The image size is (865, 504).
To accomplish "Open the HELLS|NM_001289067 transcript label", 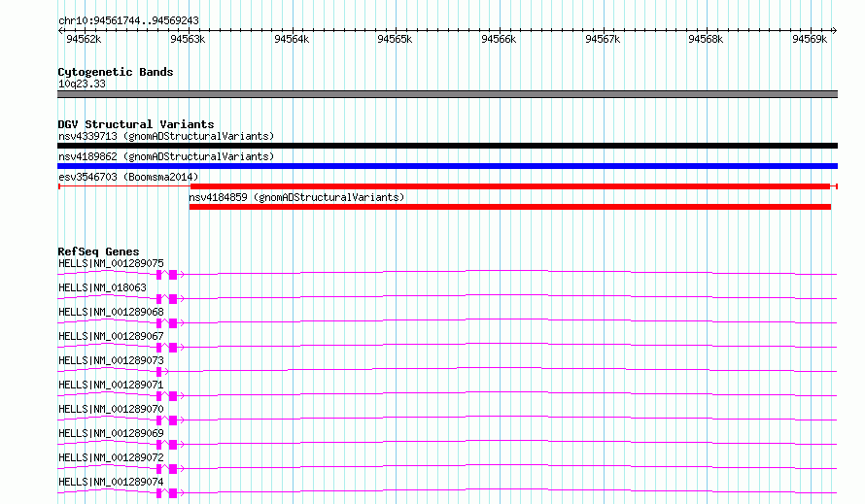I will (111, 336).
